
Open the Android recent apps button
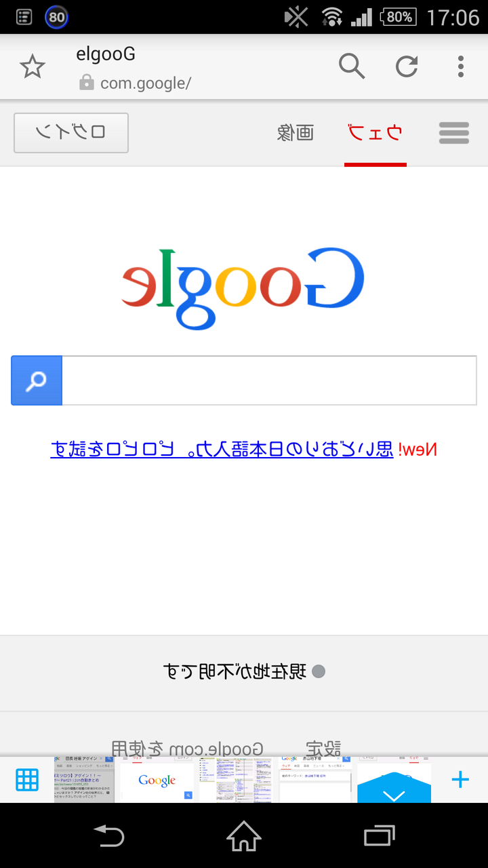(x=380, y=835)
